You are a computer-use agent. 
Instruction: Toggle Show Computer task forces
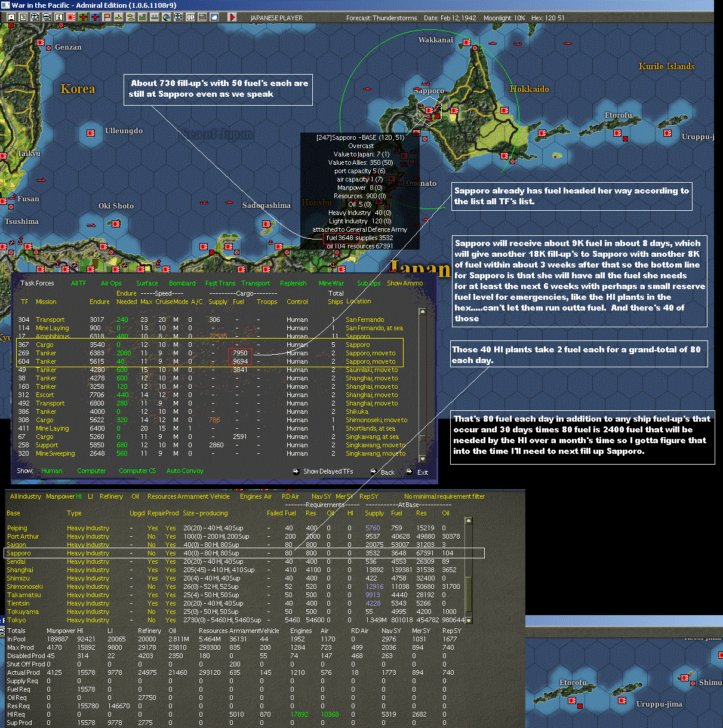tap(91, 471)
